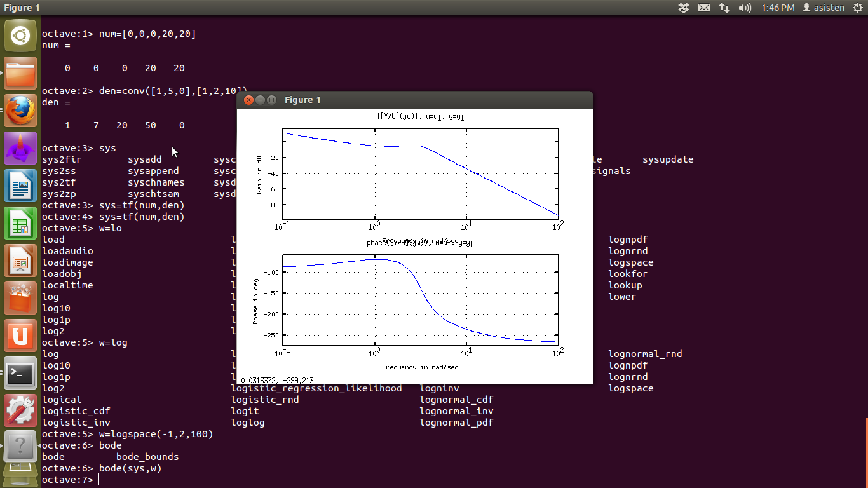The width and height of the screenshot is (868, 488).
Task: Open the Ubuntu Software Center
Action: point(20,298)
